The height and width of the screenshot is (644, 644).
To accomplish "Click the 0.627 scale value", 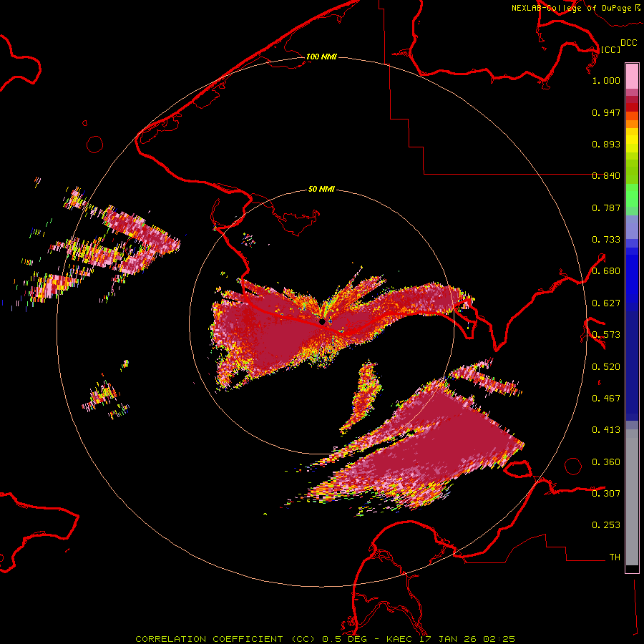I will [x=606, y=303].
